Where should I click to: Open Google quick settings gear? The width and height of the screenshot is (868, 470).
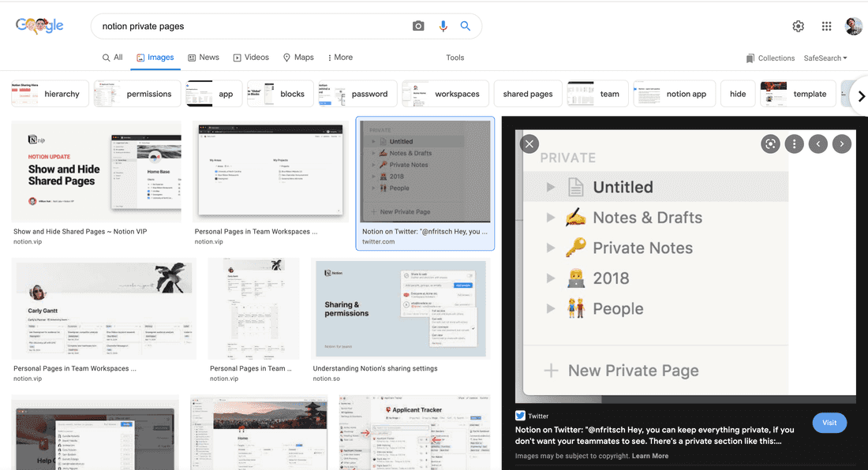coord(798,26)
